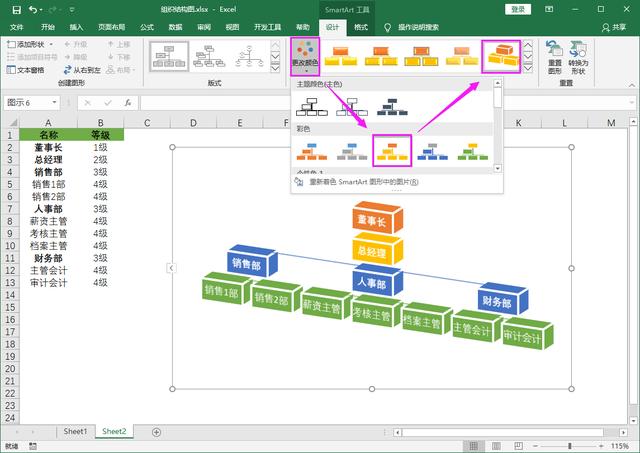Choose colorful gray-blue color scheme
This screenshot has height=453, width=640.
(x=352, y=151)
